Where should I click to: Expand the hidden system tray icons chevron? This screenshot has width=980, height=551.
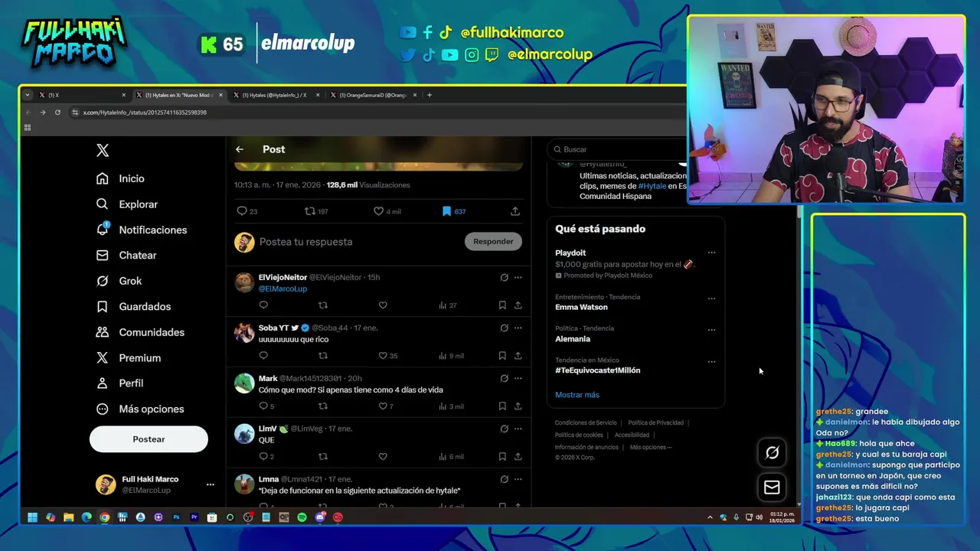point(710,517)
